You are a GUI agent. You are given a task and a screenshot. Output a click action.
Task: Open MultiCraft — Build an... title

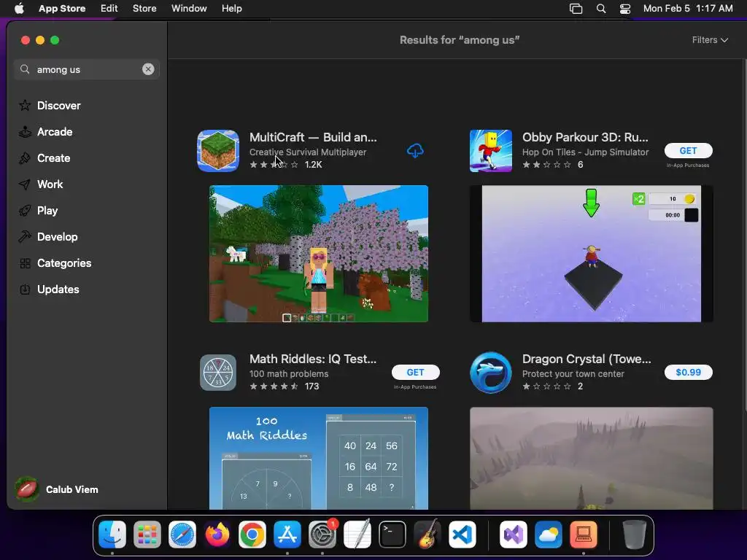(x=313, y=137)
